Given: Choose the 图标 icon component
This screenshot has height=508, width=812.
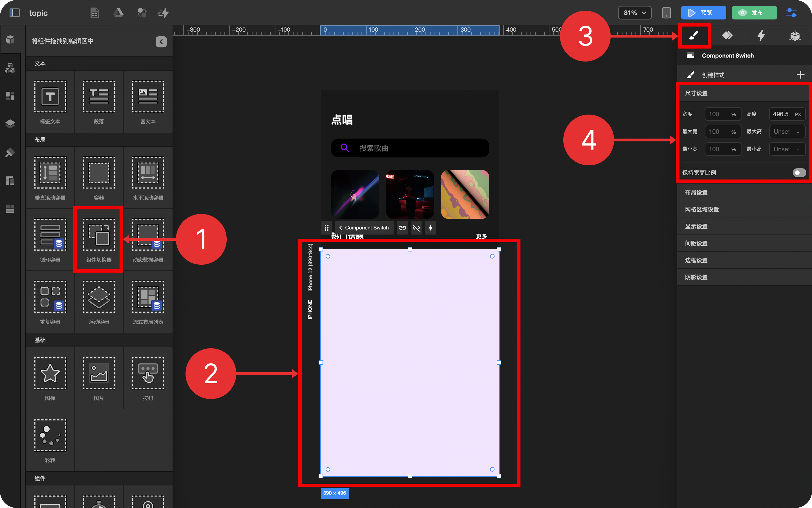Looking at the screenshot, I should coord(50,378).
